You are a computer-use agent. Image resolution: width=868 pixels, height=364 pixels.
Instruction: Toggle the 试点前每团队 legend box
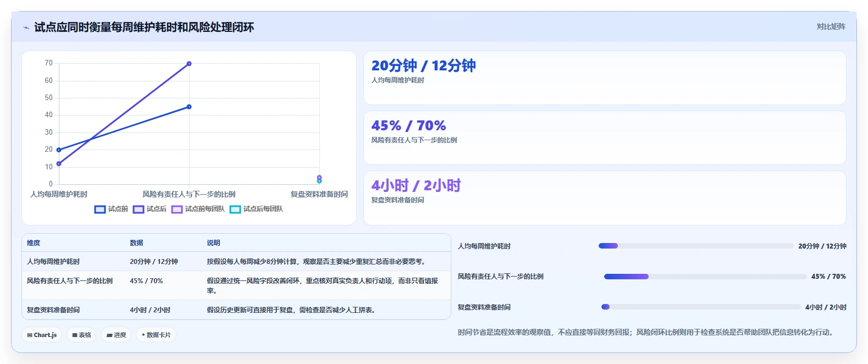pos(177,209)
